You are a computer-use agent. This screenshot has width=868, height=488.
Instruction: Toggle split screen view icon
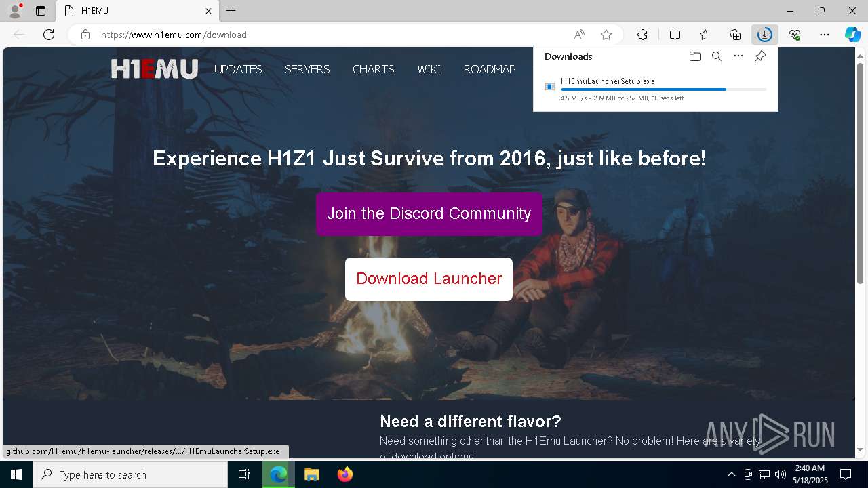click(x=675, y=35)
